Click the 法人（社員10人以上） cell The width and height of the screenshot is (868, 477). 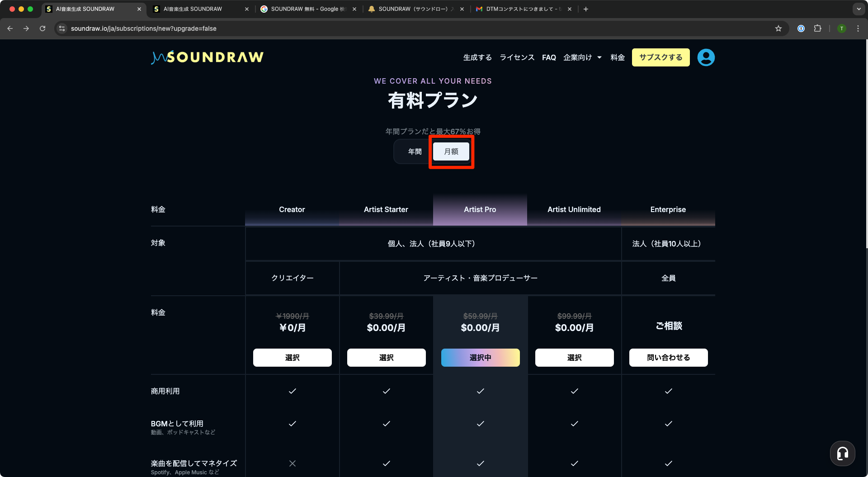click(668, 244)
